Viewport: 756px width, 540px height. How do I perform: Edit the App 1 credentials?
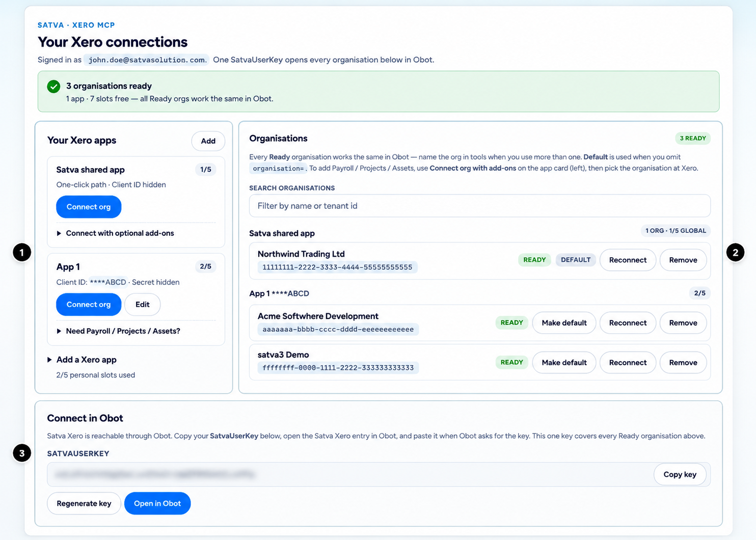pyautogui.click(x=143, y=305)
